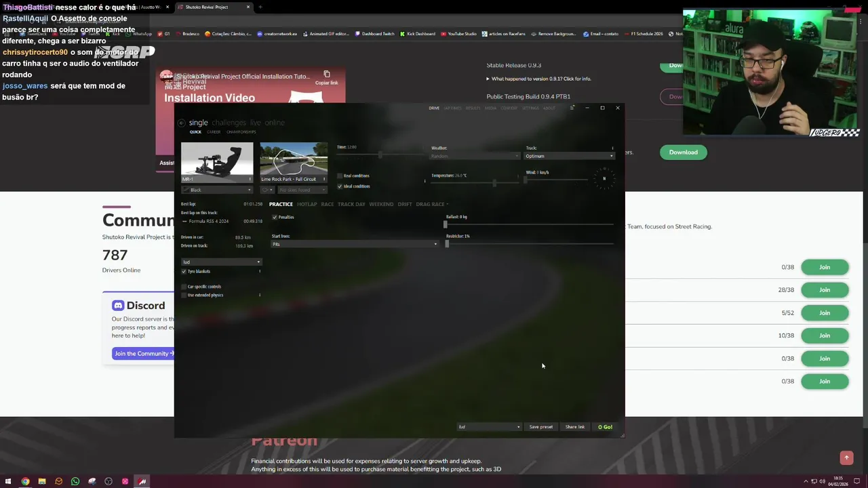This screenshot has height=488, width=868.
Task: Click the wind direction compass
Action: point(604,178)
